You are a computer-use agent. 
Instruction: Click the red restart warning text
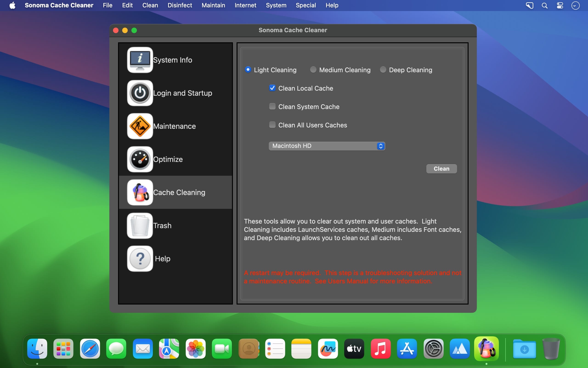coord(353,277)
